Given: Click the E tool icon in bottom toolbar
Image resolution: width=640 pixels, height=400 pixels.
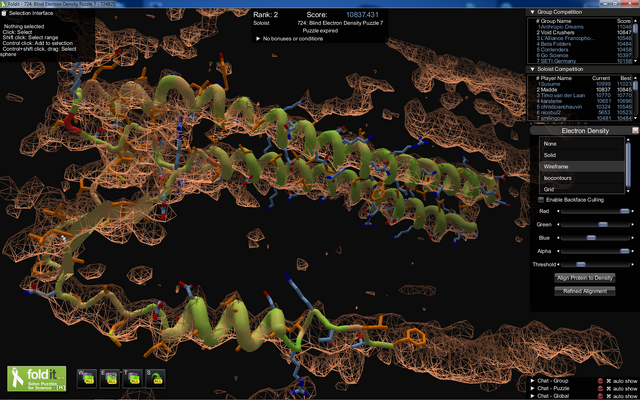Looking at the screenshot, I should tap(110, 379).
